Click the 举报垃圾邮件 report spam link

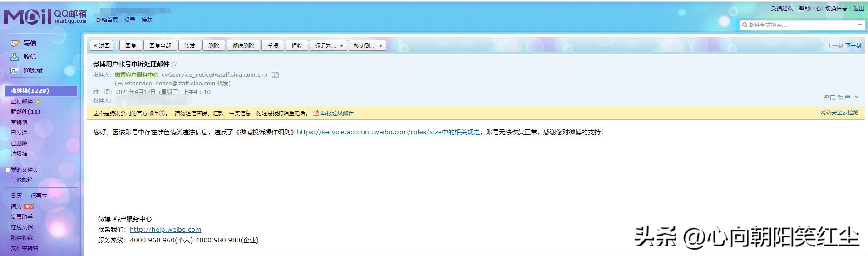(x=337, y=113)
